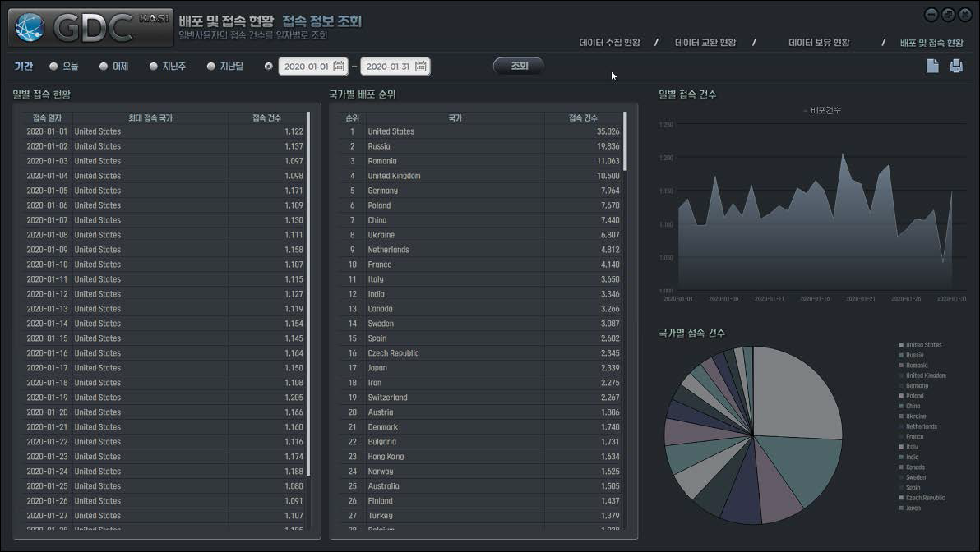Click the country ranking table scrollbar

(x=625, y=141)
